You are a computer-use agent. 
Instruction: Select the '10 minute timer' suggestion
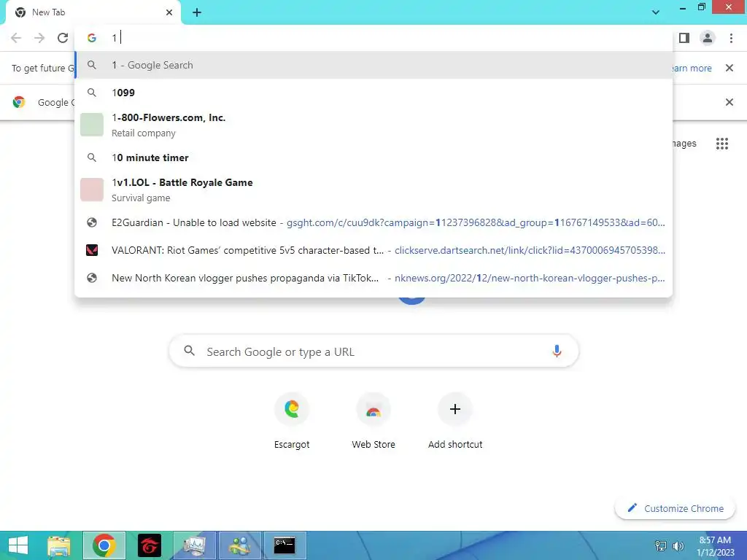click(373, 157)
